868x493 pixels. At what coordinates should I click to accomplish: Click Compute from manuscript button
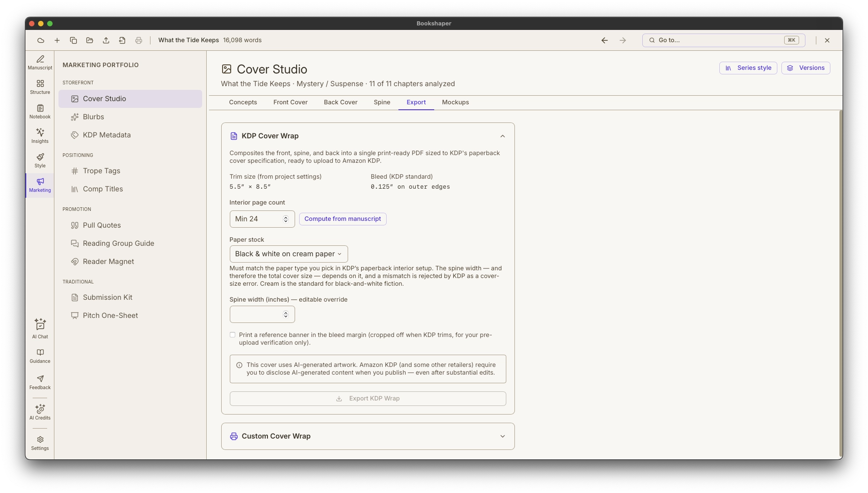pyautogui.click(x=343, y=219)
